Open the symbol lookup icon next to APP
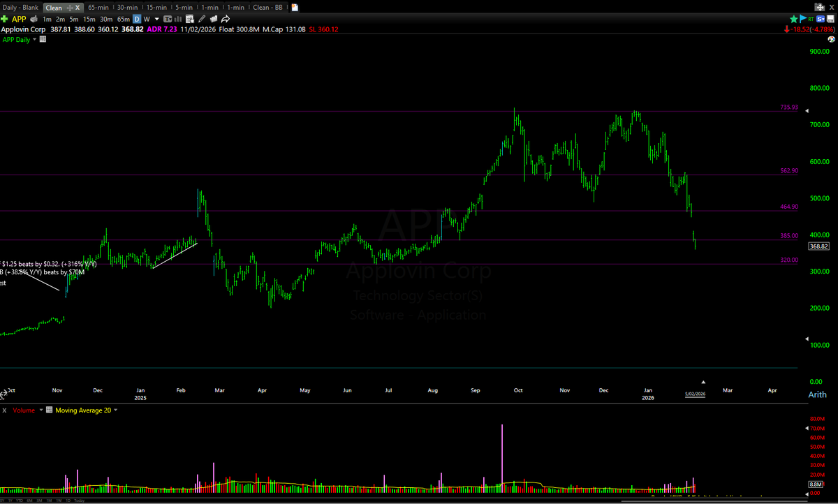838x504 pixels. [34, 19]
